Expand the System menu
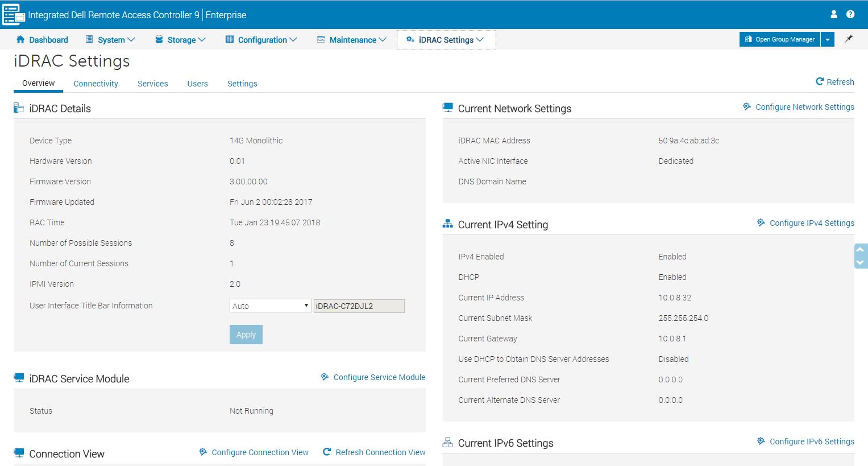Screen dimensions: 868x466 pyautogui.click(x=110, y=40)
